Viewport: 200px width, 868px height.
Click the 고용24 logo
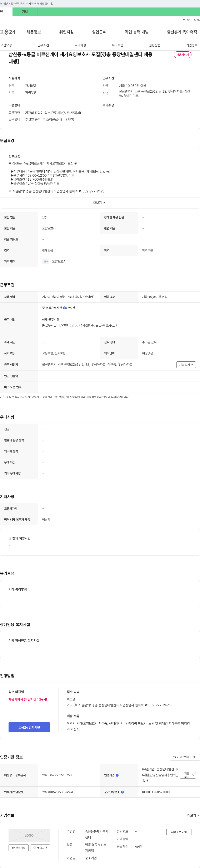coord(7,32)
